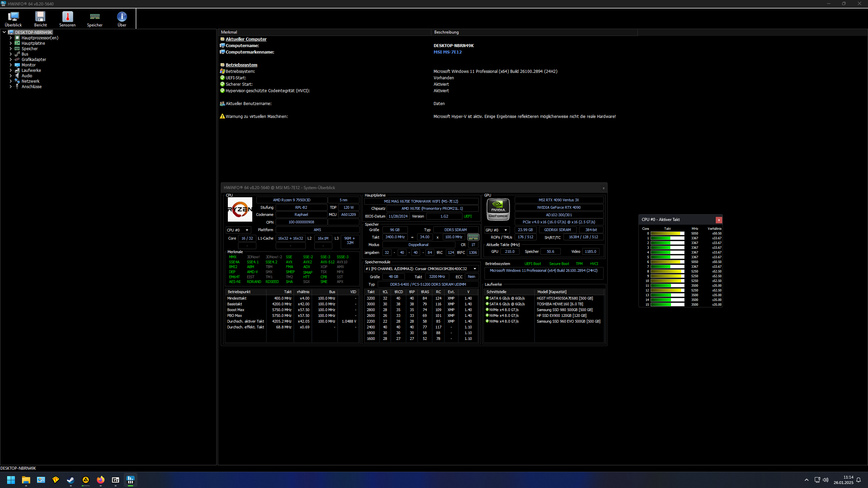Image resolution: width=868 pixels, height=488 pixels.
Task: Click the Hauptplatine tree icon
Action: (17, 43)
